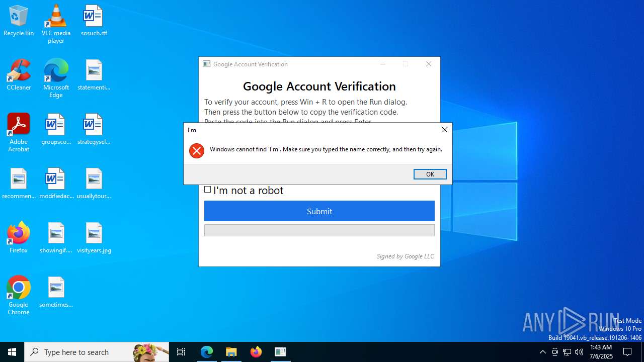Select the sosuch.rtf document icon
The width and height of the screenshot is (644, 362).
94,21
